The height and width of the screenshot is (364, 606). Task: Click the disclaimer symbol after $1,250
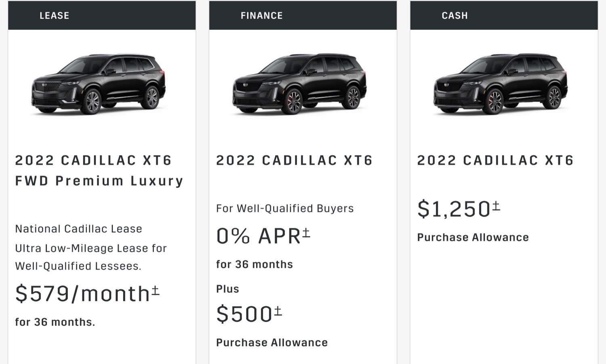[496, 206]
